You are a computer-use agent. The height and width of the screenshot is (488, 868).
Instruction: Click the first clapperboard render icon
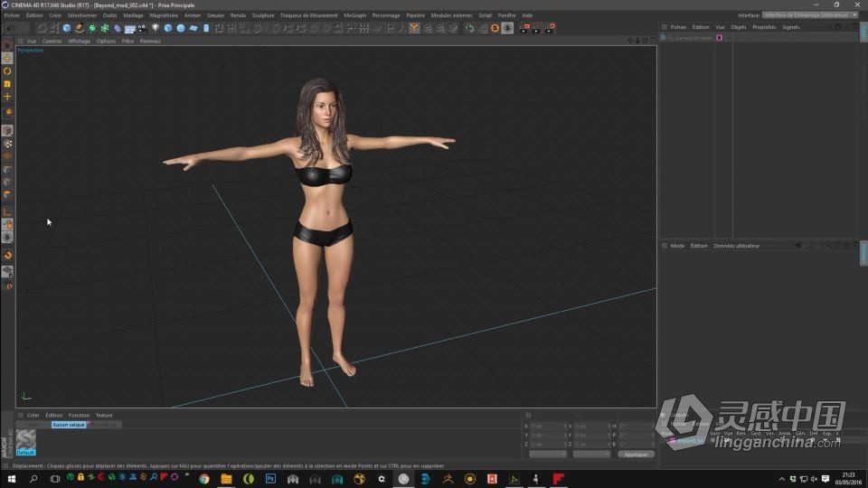coord(524,28)
